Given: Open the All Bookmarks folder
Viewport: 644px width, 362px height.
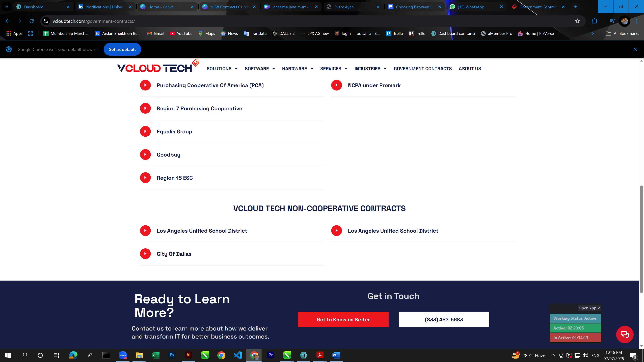Looking at the screenshot, I should 623,34.
